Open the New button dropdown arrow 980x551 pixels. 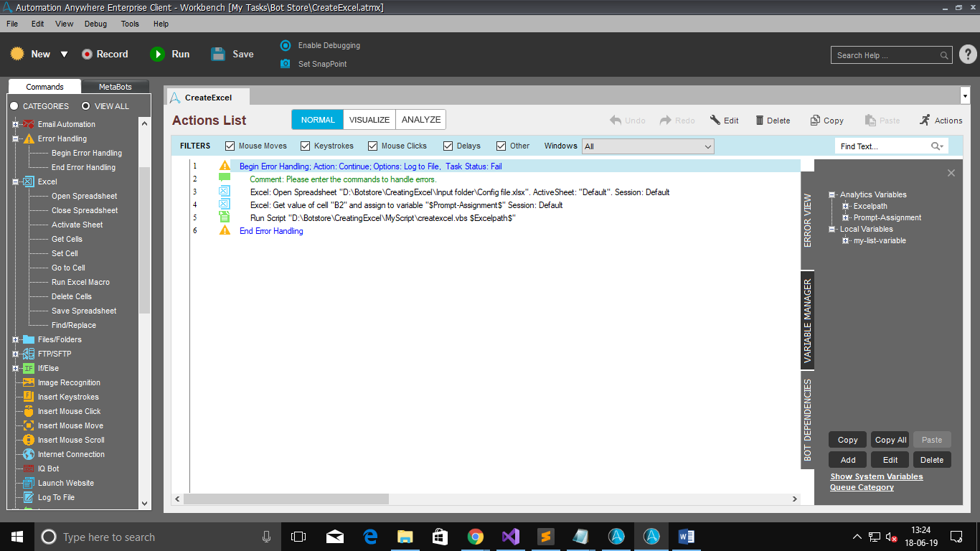[x=64, y=55]
